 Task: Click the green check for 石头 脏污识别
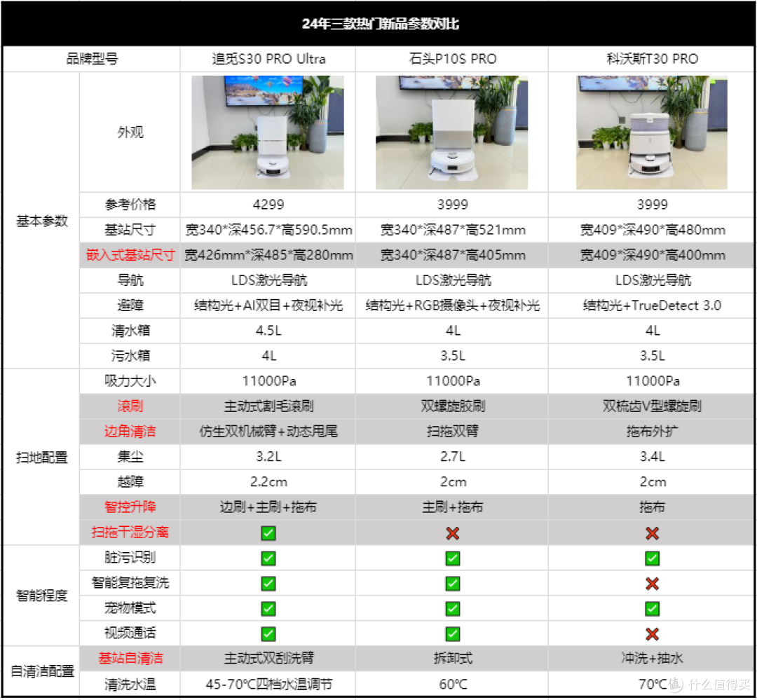tap(452, 558)
